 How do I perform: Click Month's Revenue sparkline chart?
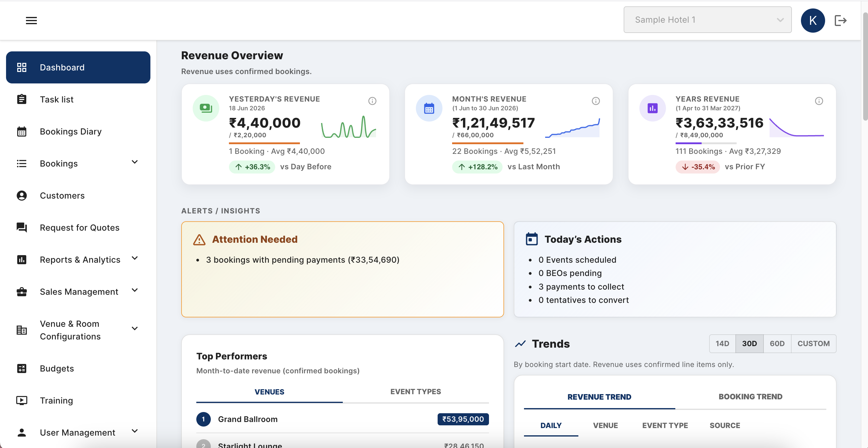click(x=572, y=128)
